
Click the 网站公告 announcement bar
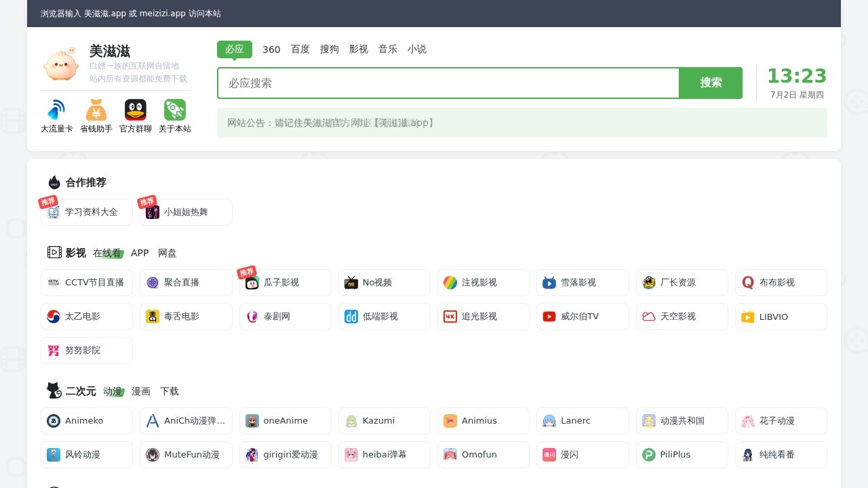(522, 123)
